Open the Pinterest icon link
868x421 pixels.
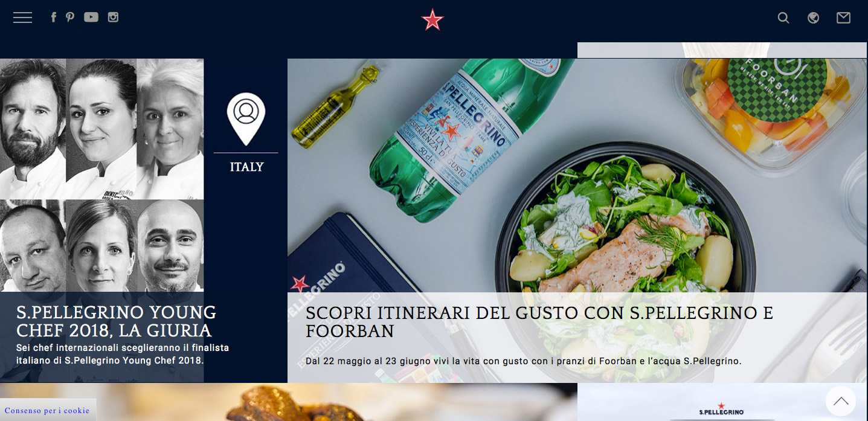70,17
